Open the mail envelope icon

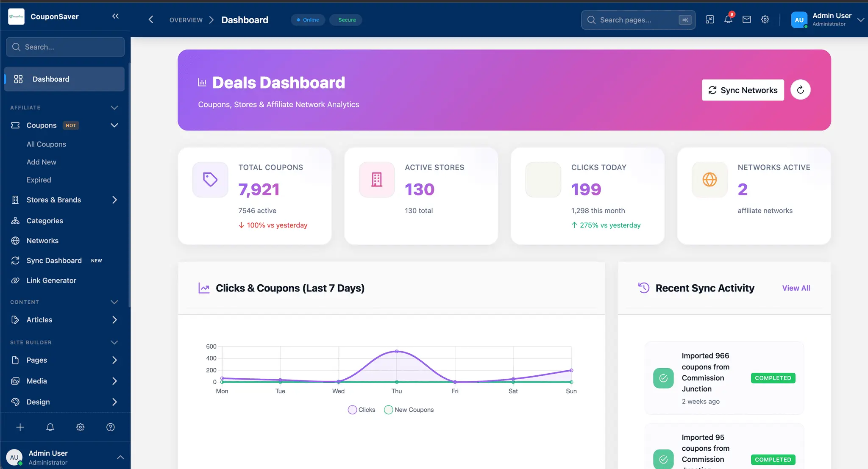coord(747,19)
